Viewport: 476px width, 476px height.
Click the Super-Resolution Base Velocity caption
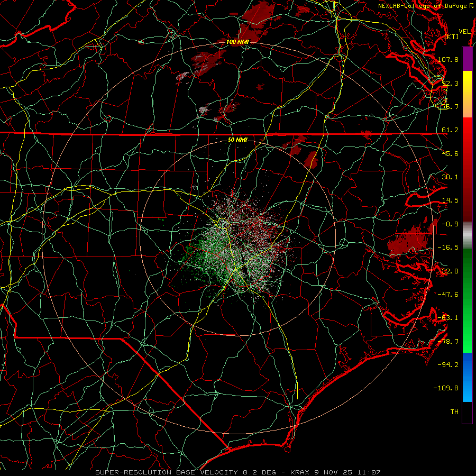[237, 472]
